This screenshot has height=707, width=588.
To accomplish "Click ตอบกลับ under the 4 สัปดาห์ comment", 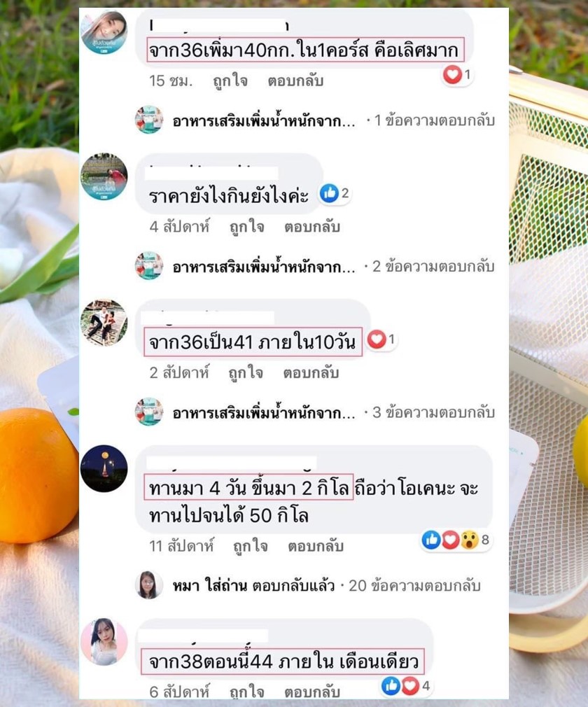I will 311,227.
